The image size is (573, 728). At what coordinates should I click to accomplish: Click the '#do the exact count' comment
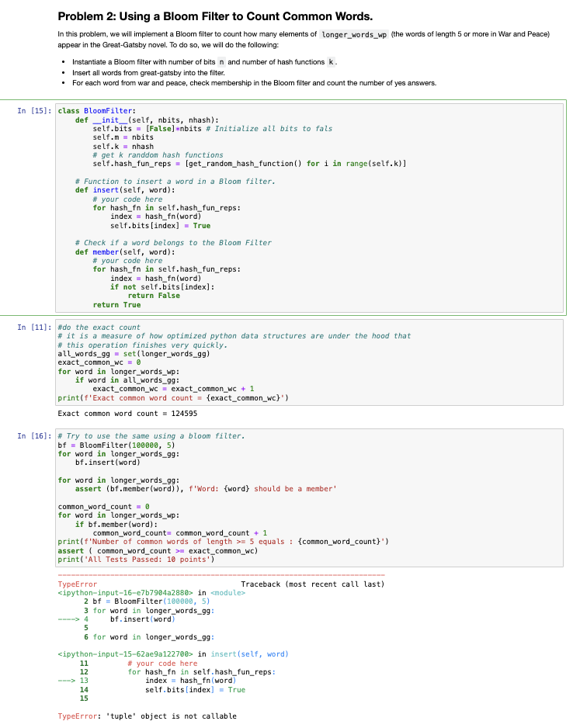pyautogui.click(x=99, y=328)
